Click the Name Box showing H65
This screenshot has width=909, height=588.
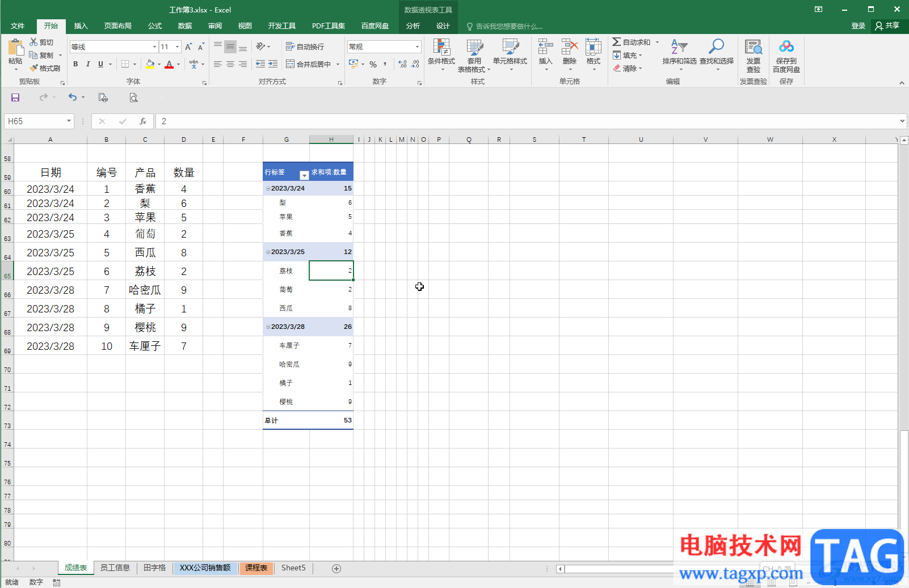click(x=39, y=121)
